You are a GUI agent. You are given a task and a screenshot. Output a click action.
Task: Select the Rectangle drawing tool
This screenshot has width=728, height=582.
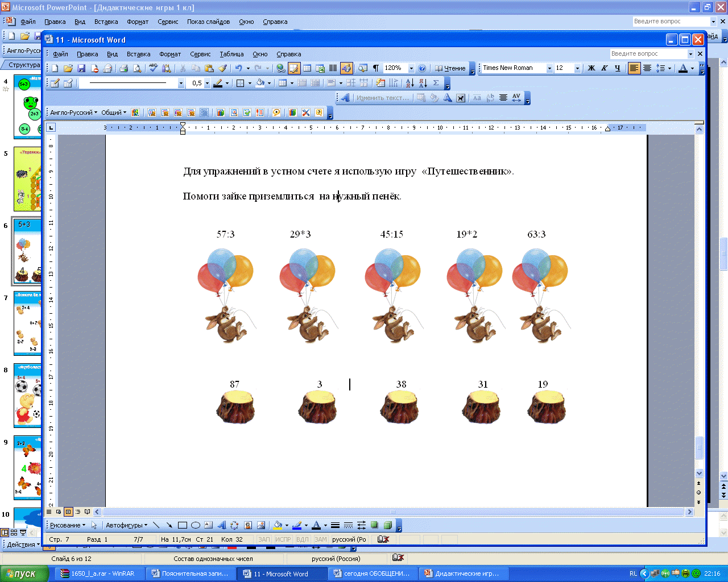[x=183, y=525]
